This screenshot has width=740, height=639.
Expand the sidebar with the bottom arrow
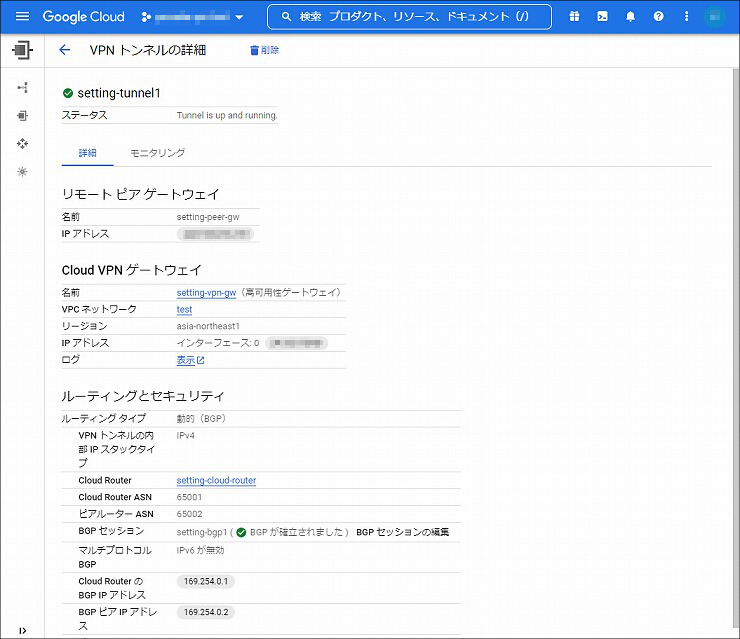(x=23, y=631)
